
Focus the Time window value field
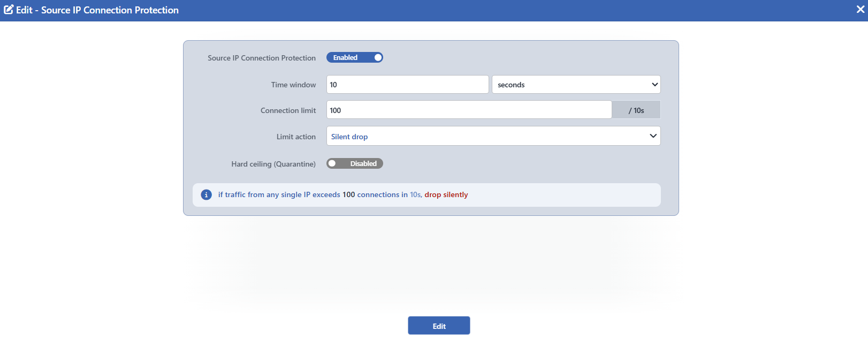pos(408,85)
